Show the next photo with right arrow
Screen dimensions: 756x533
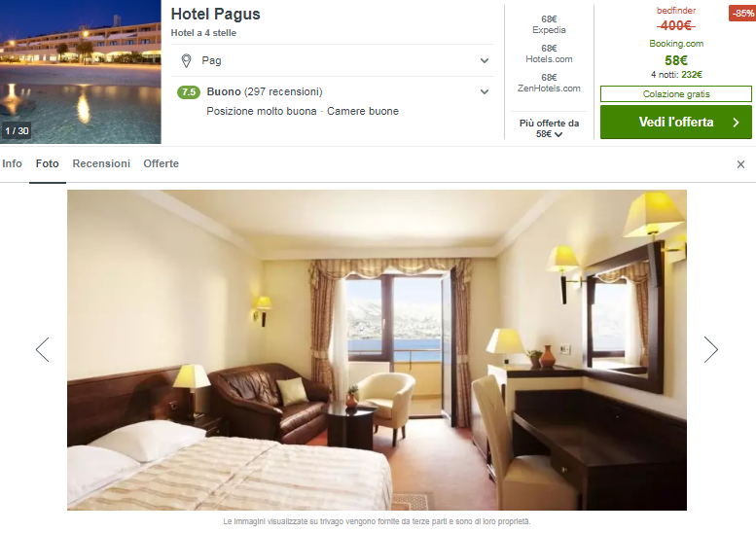point(710,349)
